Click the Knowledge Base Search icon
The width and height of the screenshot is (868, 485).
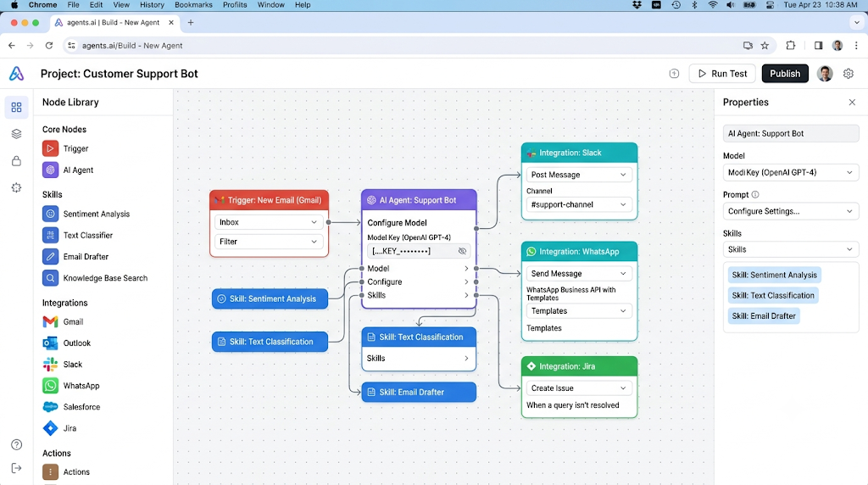pyautogui.click(x=50, y=278)
